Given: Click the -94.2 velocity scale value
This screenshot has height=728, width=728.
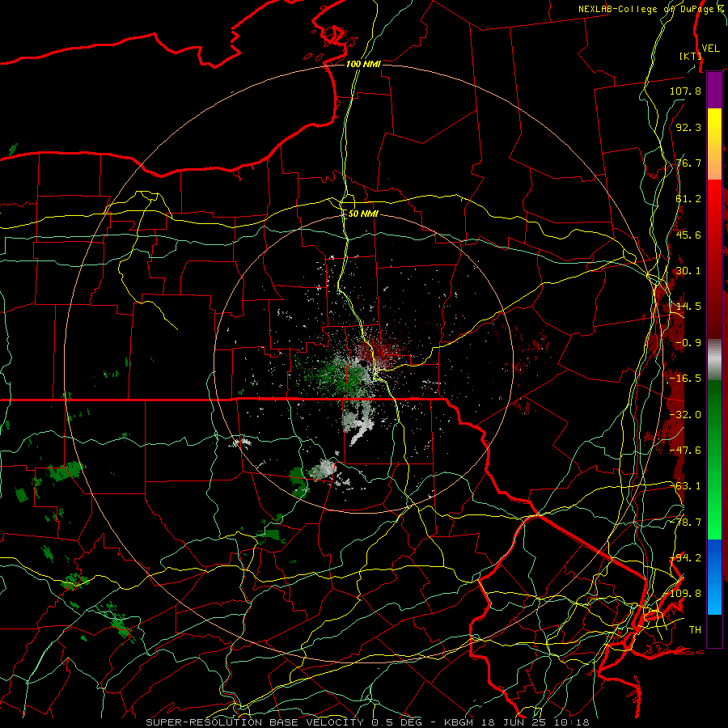Looking at the screenshot, I should (685, 558).
